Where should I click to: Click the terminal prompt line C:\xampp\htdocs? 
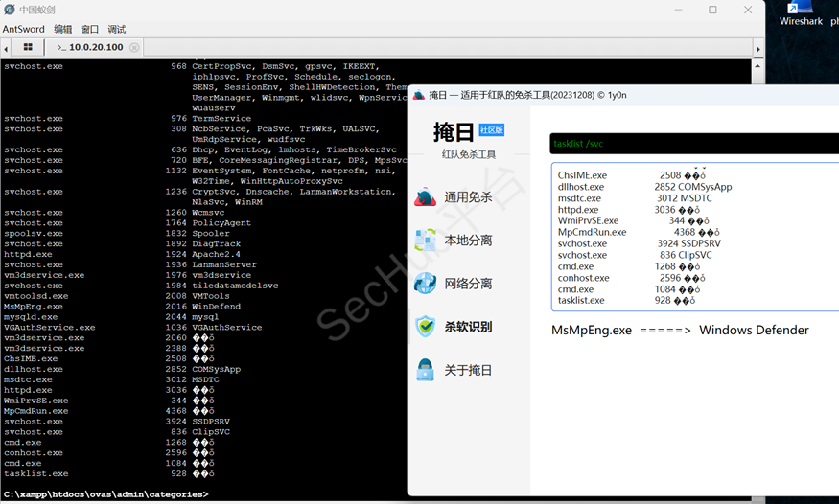105,494
